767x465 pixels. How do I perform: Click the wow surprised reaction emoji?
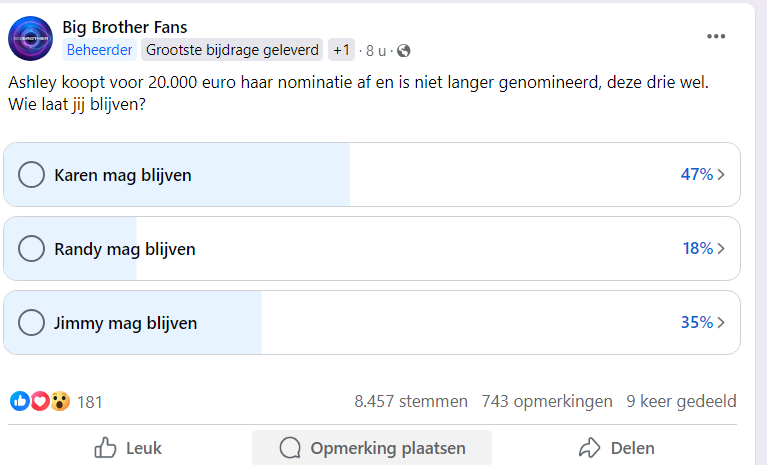pyautogui.click(x=60, y=401)
